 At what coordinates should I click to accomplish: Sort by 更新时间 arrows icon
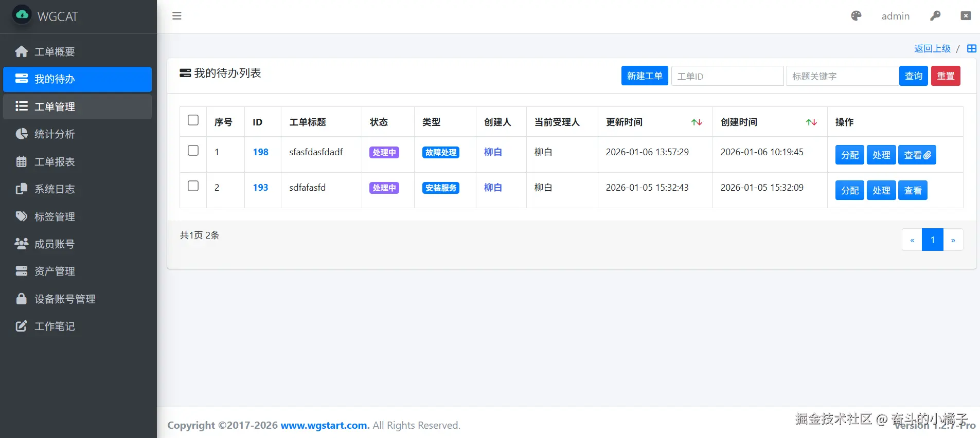(697, 122)
